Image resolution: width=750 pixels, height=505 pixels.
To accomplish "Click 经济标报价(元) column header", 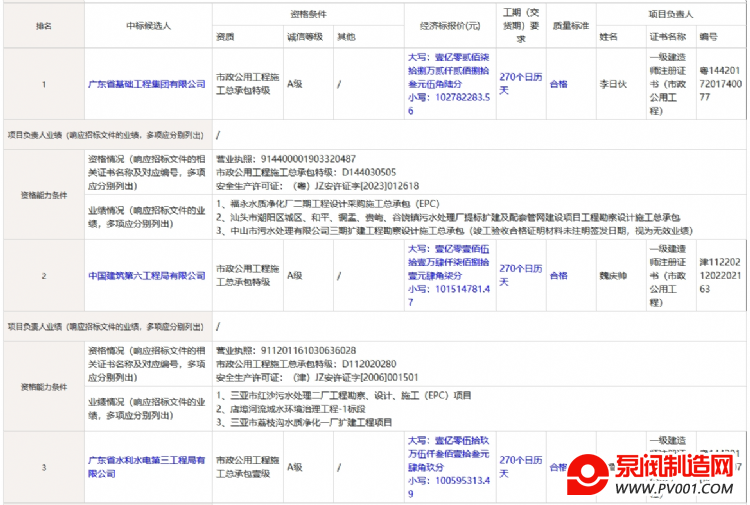I will coord(450,26).
